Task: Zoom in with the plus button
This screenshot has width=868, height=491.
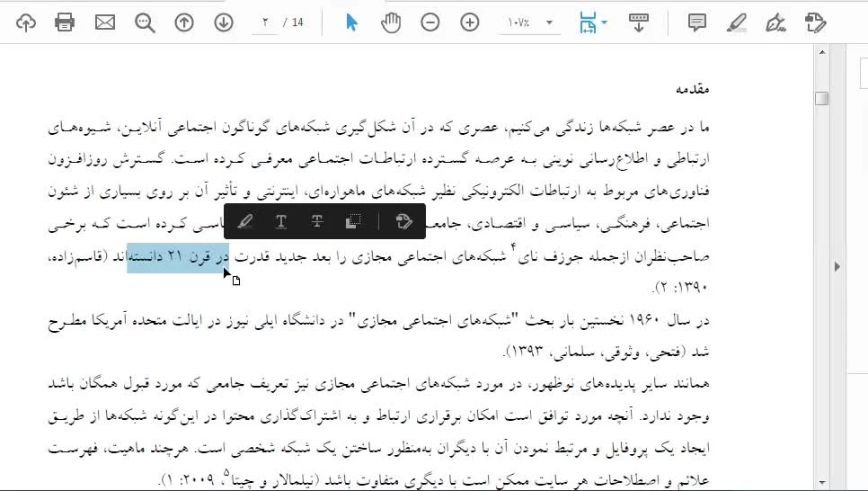Action: [470, 22]
